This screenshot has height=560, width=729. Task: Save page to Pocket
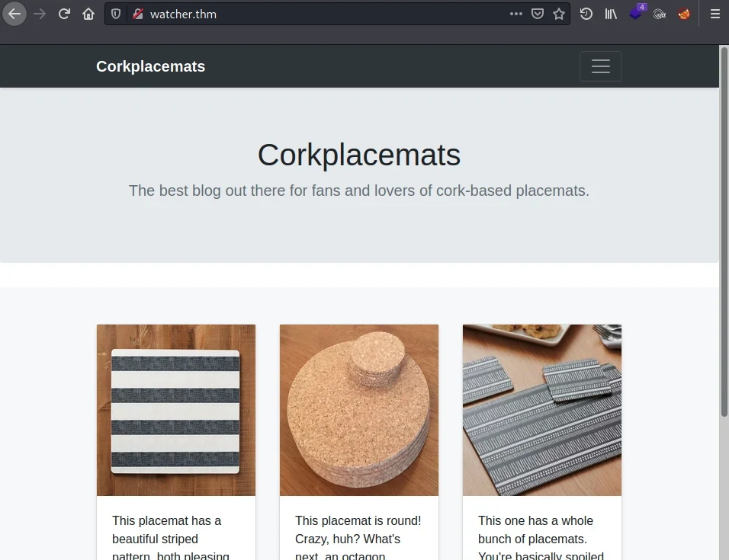pos(538,14)
